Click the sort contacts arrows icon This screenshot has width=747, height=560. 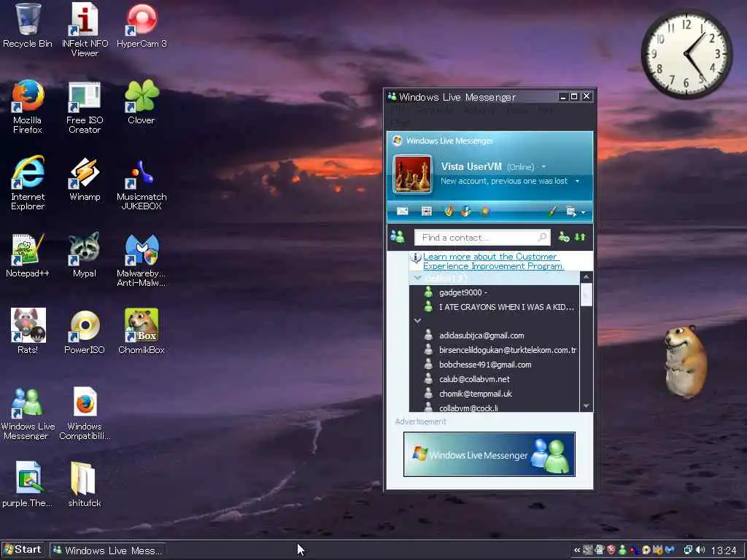click(x=580, y=237)
